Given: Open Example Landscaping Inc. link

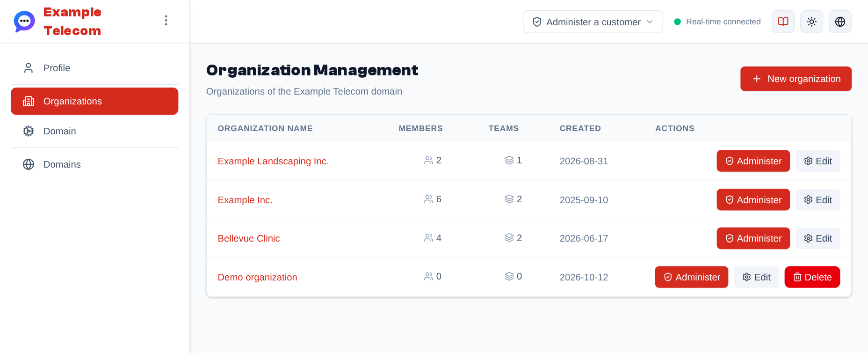Looking at the screenshot, I should click(273, 161).
